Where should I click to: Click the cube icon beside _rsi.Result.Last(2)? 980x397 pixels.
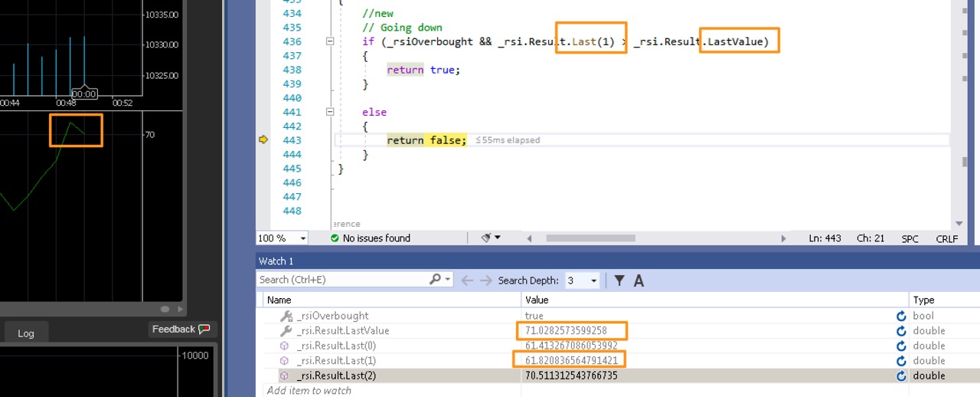pos(284,376)
